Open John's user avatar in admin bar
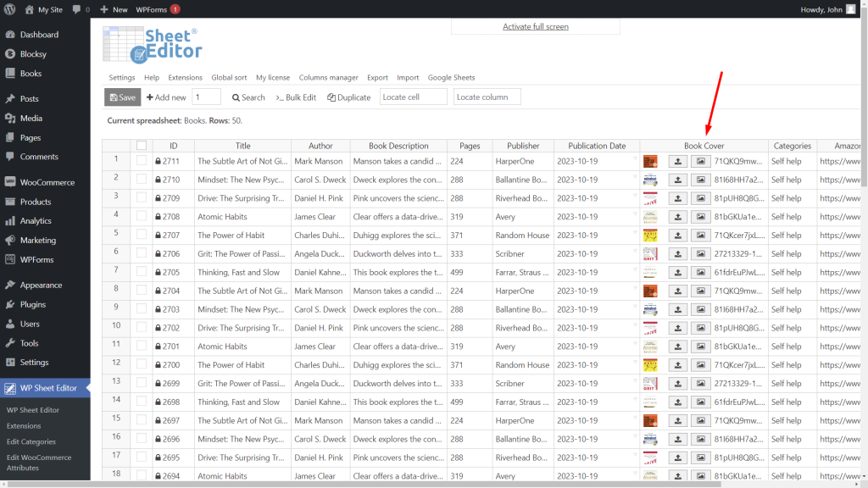The width and height of the screenshot is (868, 488). point(851,9)
